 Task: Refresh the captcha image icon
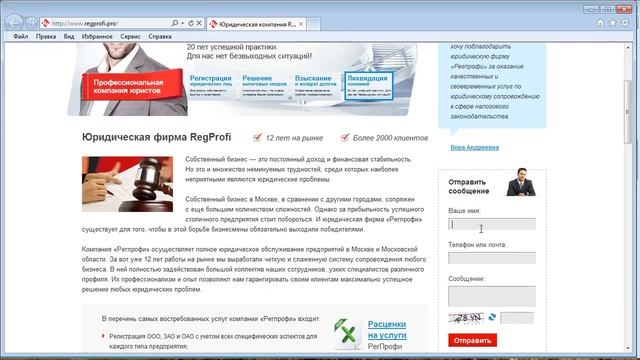coord(492,317)
